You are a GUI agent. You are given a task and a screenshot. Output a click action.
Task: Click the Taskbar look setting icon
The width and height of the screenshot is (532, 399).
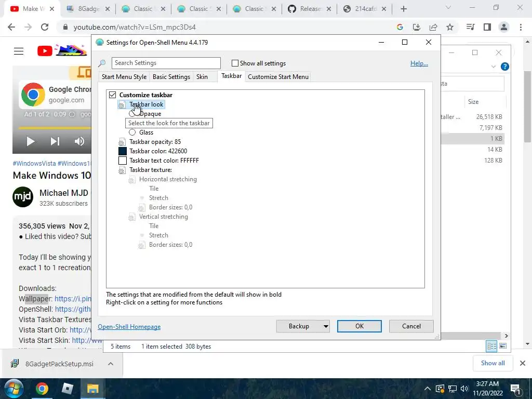[x=122, y=105]
